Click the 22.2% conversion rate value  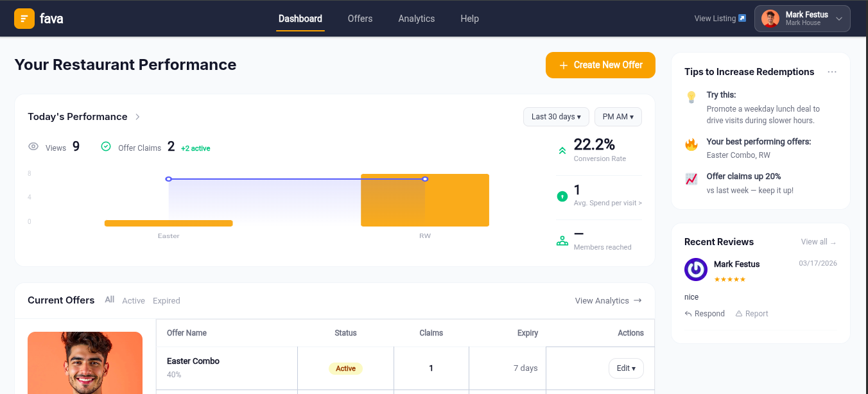pos(595,144)
